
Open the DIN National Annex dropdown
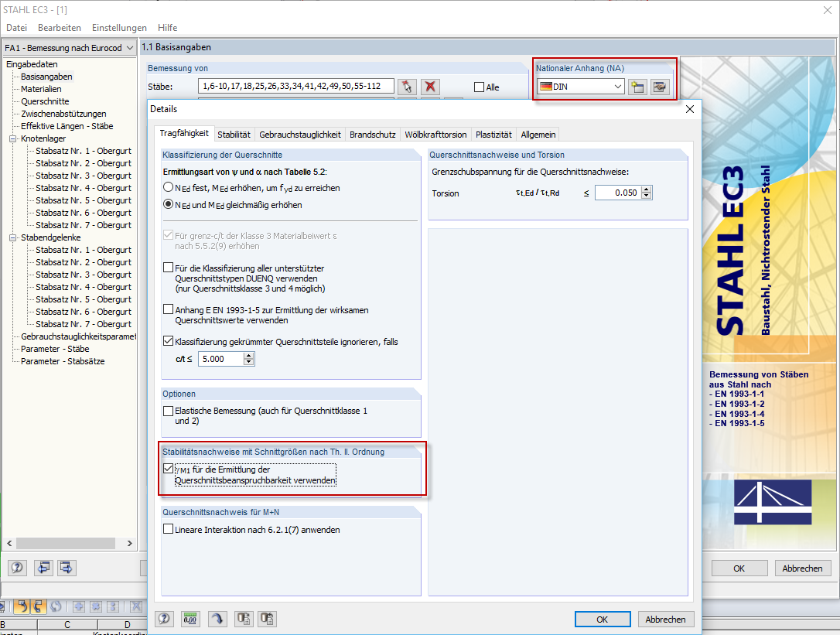[x=618, y=87]
